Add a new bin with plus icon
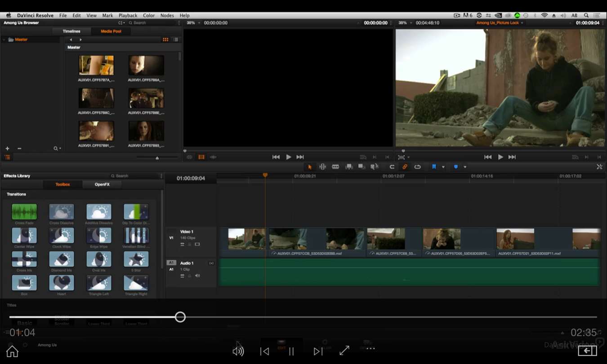Image resolution: width=607 pixels, height=364 pixels. pos(7,148)
